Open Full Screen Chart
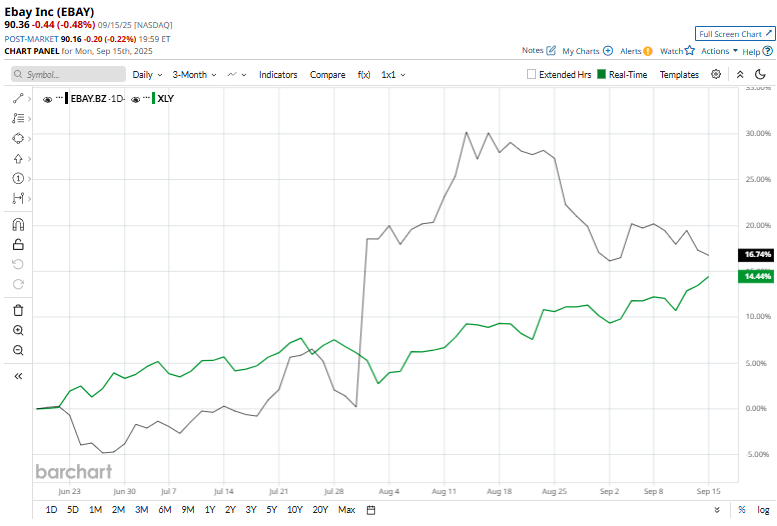The image size is (777, 526). [735, 34]
